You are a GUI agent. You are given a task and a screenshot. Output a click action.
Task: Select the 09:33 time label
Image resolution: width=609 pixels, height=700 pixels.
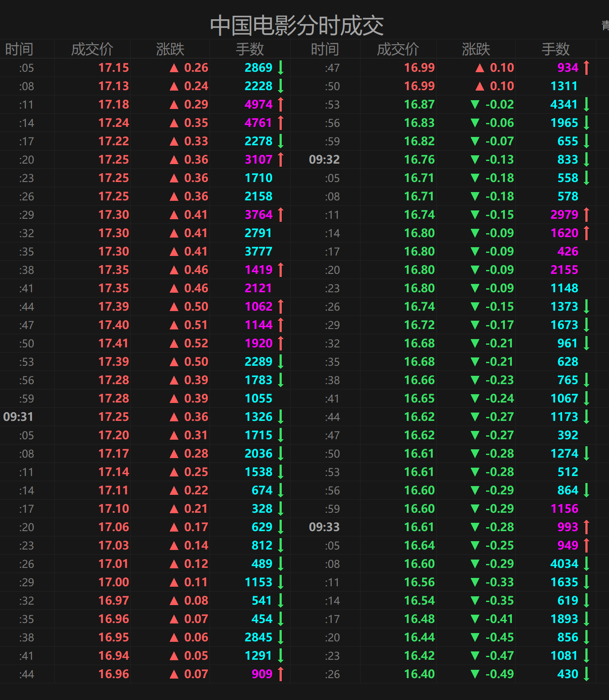pyautogui.click(x=324, y=527)
